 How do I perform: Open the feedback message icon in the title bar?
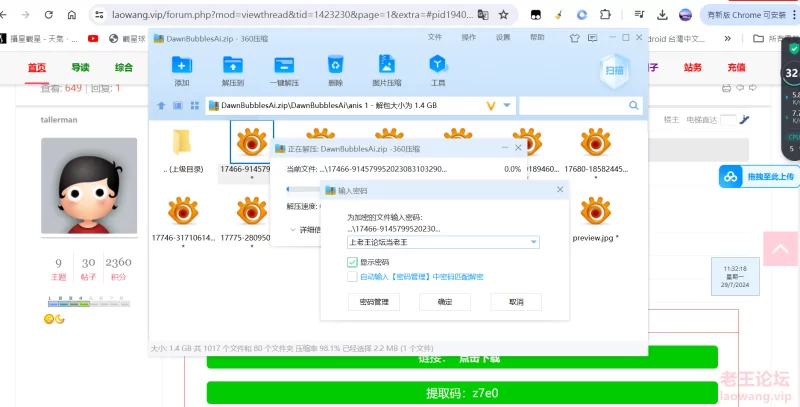(592, 38)
